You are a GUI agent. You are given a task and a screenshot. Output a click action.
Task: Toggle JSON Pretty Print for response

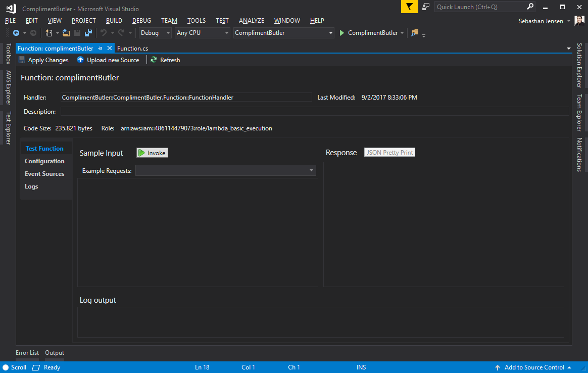coord(389,153)
